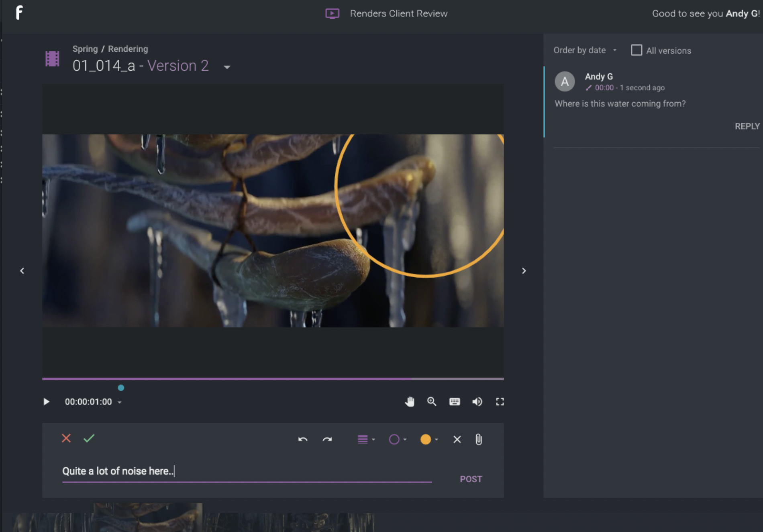The height and width of the screenshot is (532, 763).
Task: Post the comment
Action: click(471, 479)
